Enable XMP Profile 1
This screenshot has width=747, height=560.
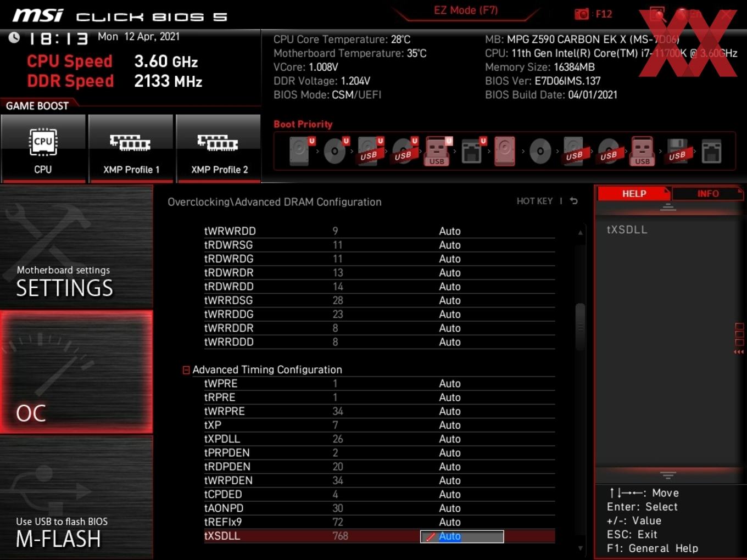(x=131, y=148)
